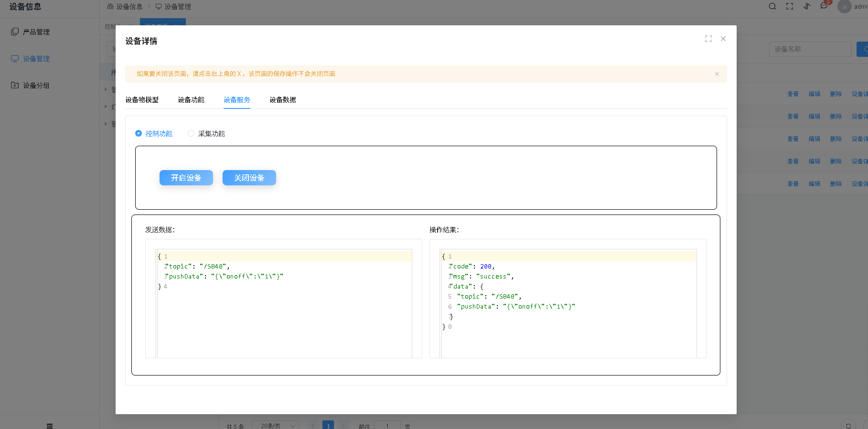Open 产品管理 in the sidebar
Screen dimensions: 868x429
click(x=36, y=32)
